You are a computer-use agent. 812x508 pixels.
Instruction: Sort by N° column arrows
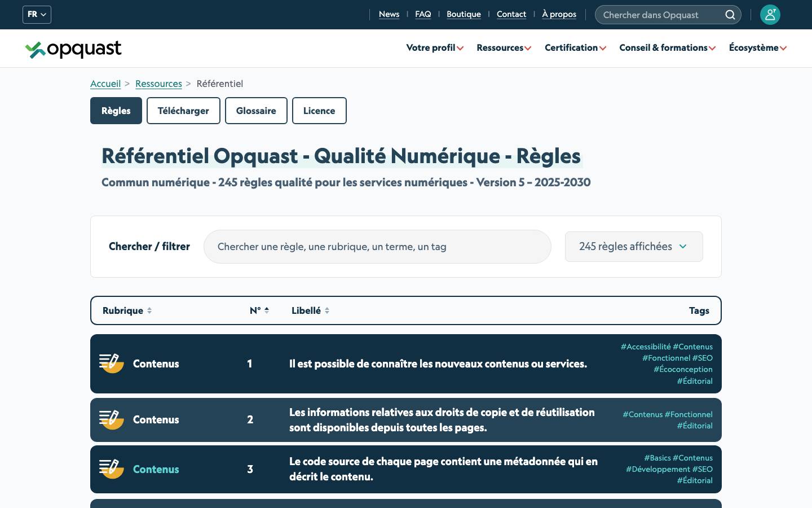267,310
